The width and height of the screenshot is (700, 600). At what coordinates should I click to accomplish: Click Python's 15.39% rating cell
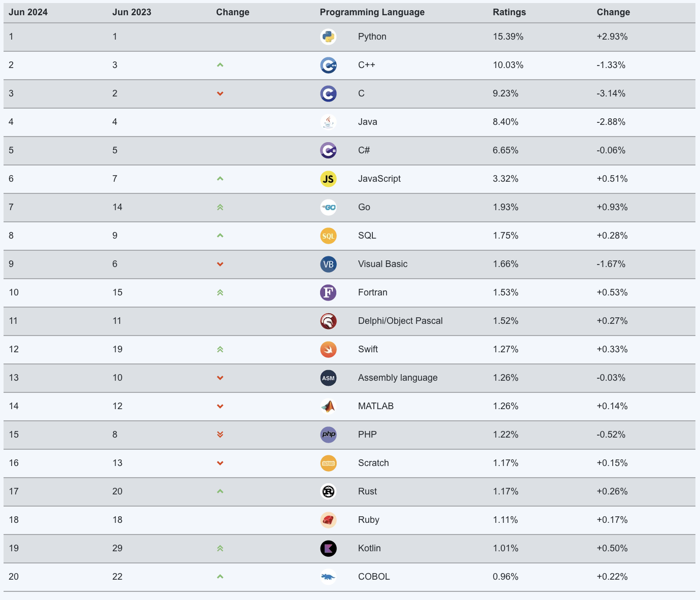pos(508,37)
